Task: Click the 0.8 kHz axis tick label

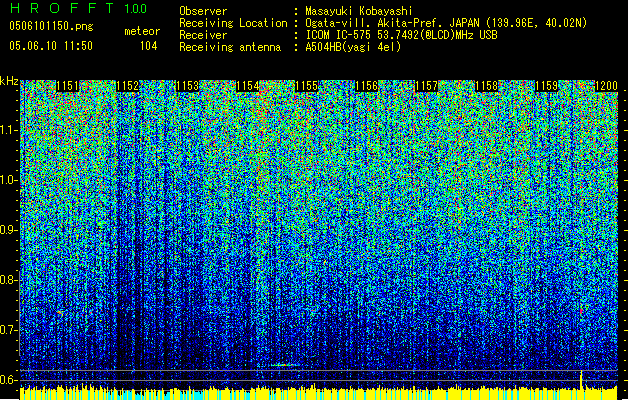Action: click(x=8, y=280)
